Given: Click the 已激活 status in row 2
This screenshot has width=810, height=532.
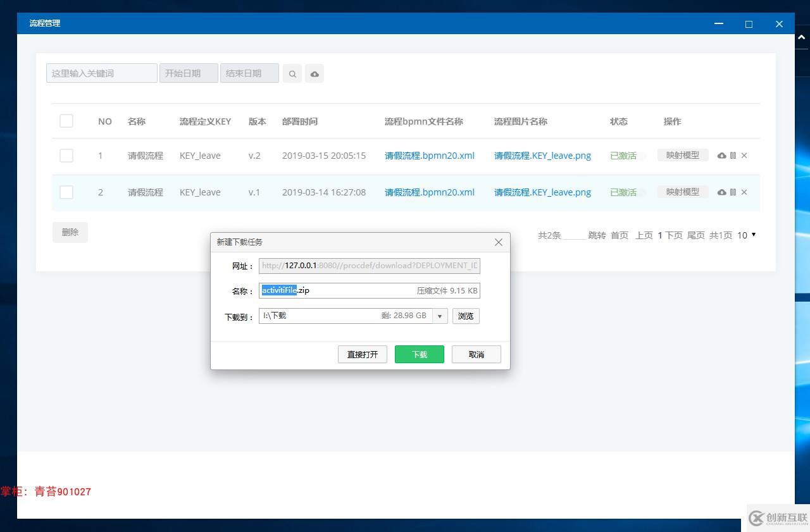Looking at the screenshot, I should (623, 192).
